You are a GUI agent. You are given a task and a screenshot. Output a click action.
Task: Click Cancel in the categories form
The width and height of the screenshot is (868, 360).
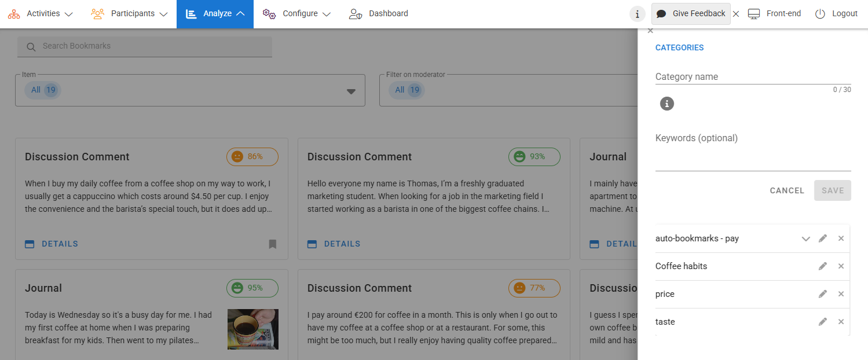click(786, 190)
